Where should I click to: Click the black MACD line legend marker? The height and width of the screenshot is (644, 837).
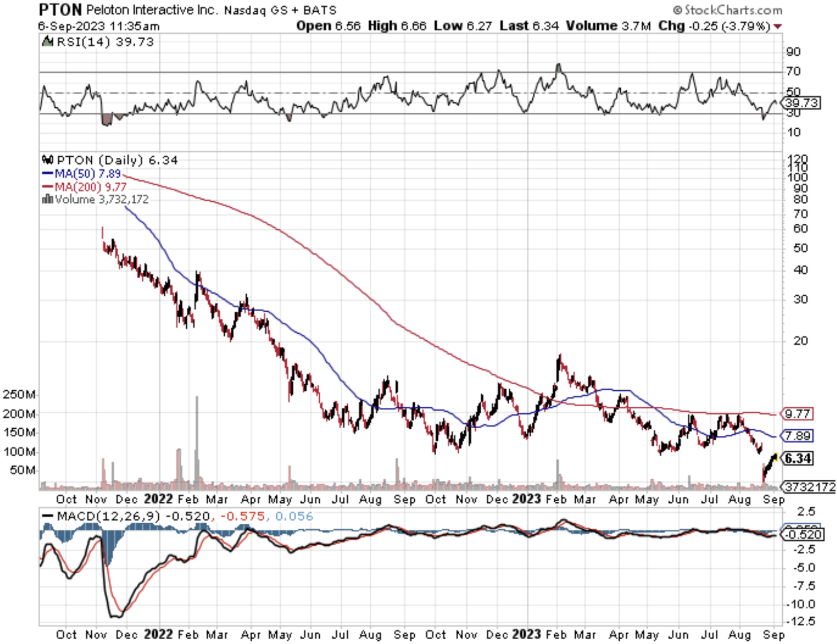pos(47,516)
